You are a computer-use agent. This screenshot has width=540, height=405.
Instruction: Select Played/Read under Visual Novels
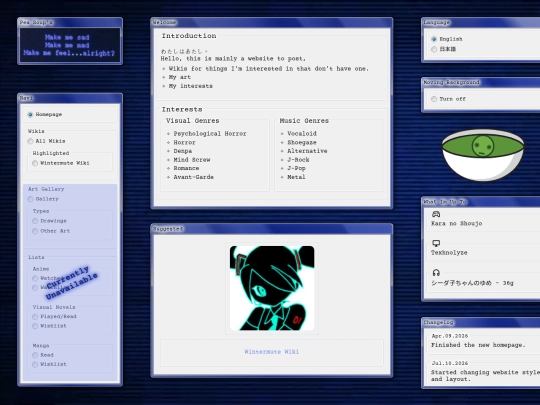point(35,316)
